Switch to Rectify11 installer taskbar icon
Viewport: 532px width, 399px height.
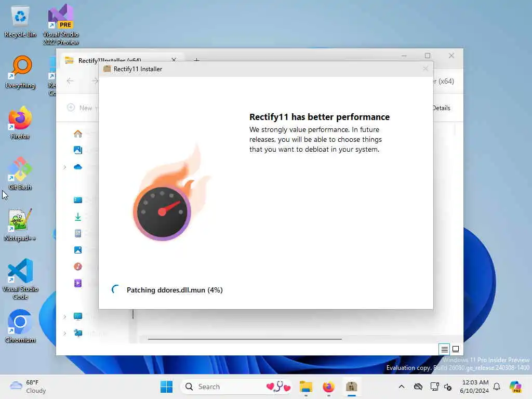coord(352,387)
